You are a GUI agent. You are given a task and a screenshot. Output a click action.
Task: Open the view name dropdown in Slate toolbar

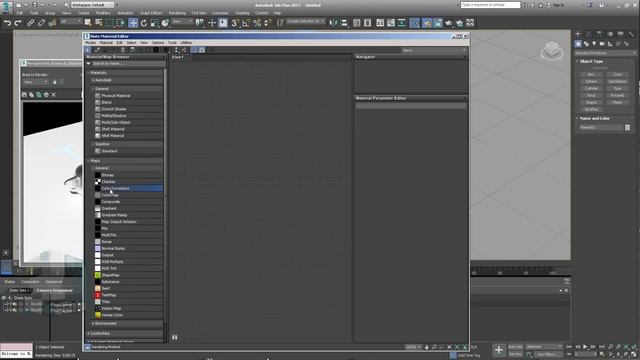434,50
